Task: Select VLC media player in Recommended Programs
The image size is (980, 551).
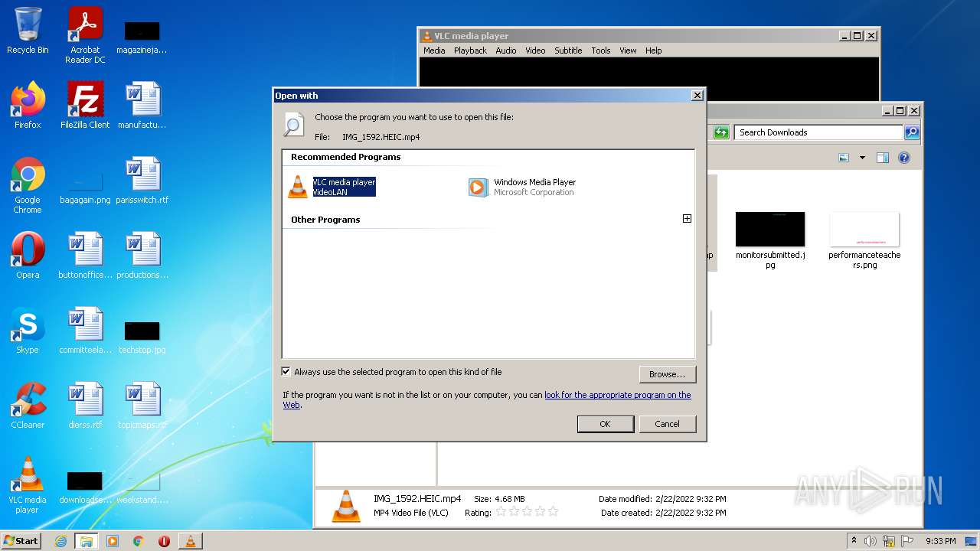Action: (332, 187)
